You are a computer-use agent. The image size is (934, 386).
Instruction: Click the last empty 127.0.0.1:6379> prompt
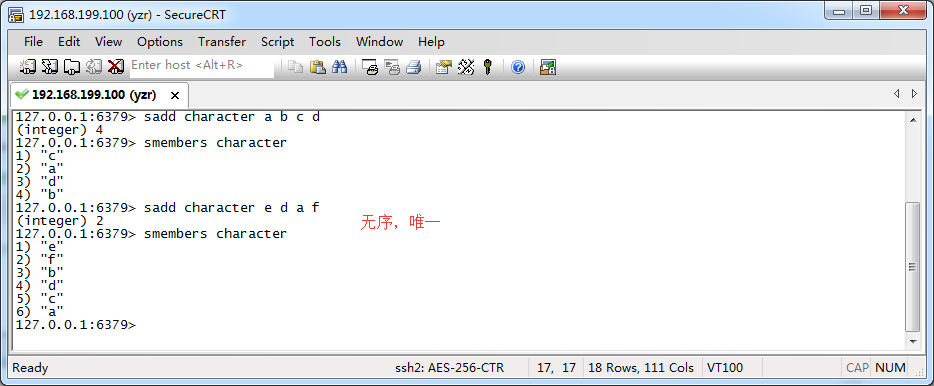point(76,325)
